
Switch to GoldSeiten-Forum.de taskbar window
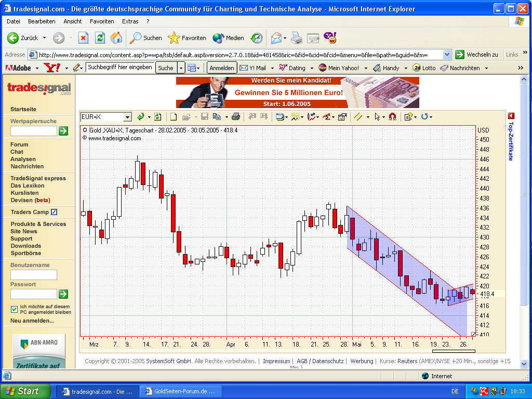point(181,391)
